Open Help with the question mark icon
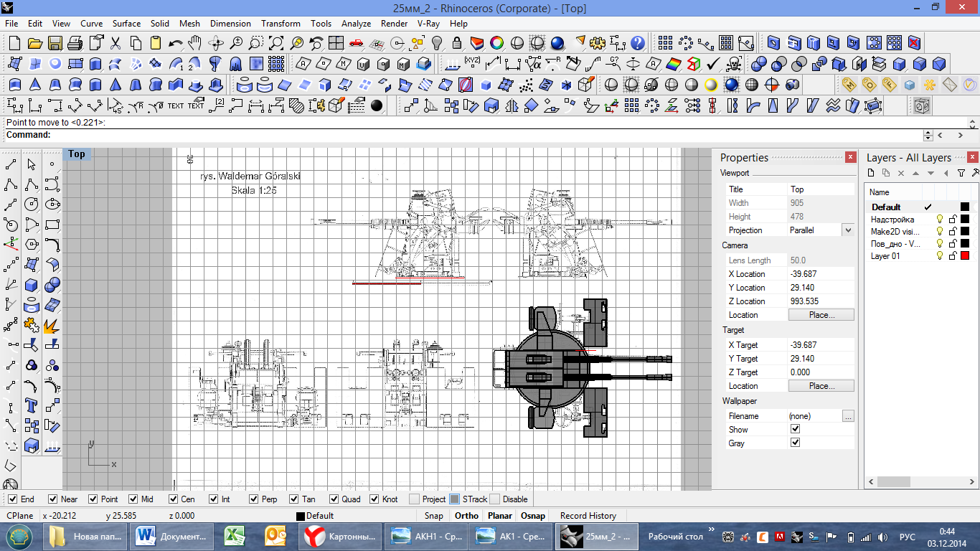 point(638,43)
